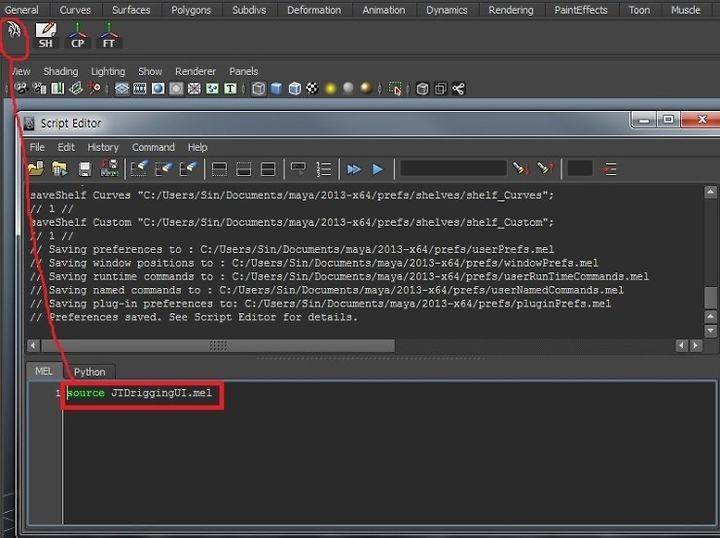The image size is (720, 538).
Task: Open the Panels menu
Action: (243, 71)
